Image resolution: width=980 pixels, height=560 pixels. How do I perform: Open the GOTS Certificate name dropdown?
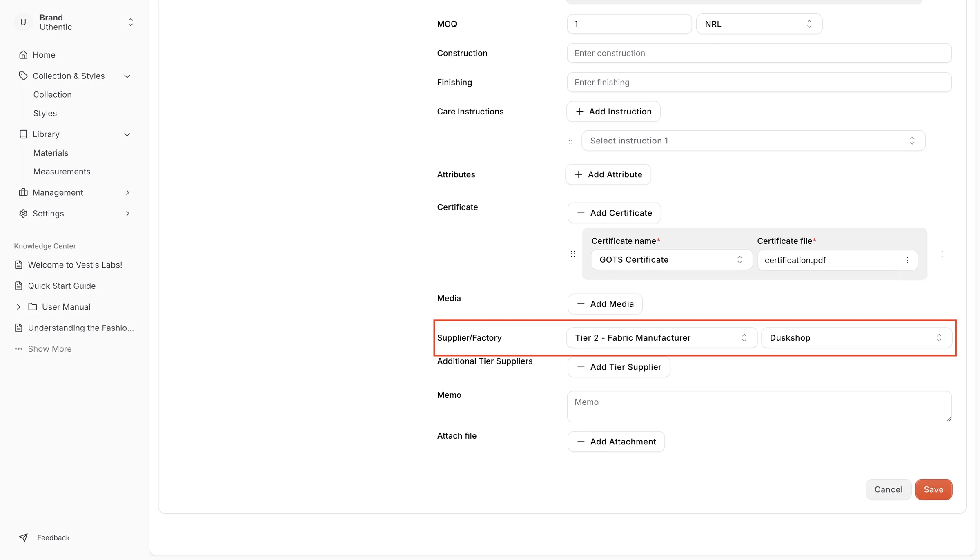pos(672,260)
